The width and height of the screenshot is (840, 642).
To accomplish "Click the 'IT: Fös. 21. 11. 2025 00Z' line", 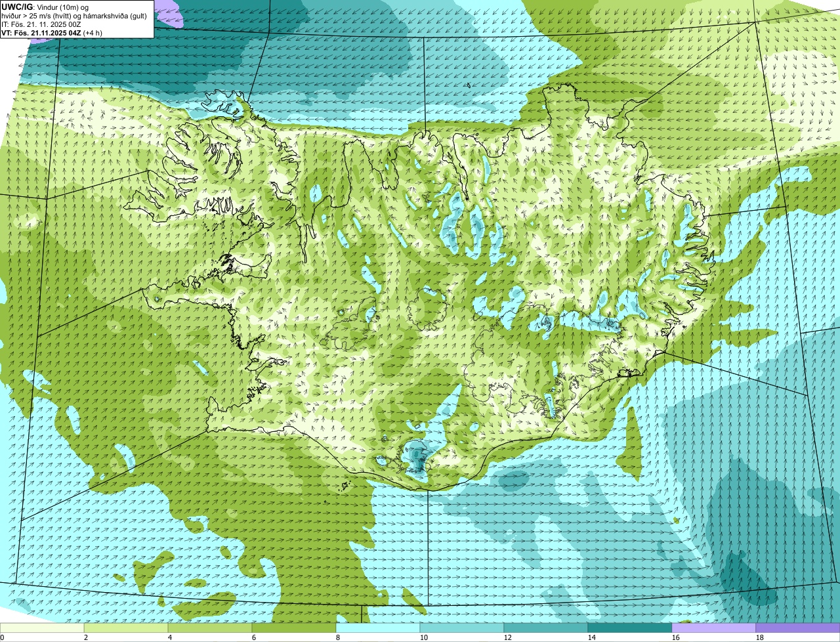I will tap(41, 24).
